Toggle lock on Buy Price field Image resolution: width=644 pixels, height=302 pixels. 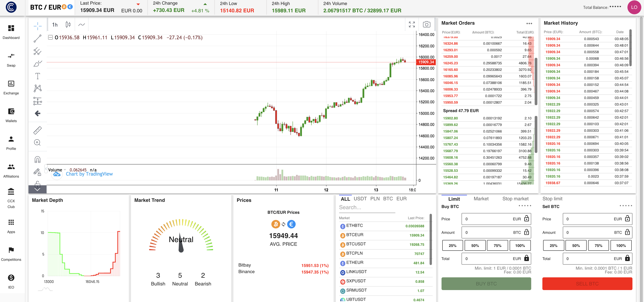pos(527,219)
